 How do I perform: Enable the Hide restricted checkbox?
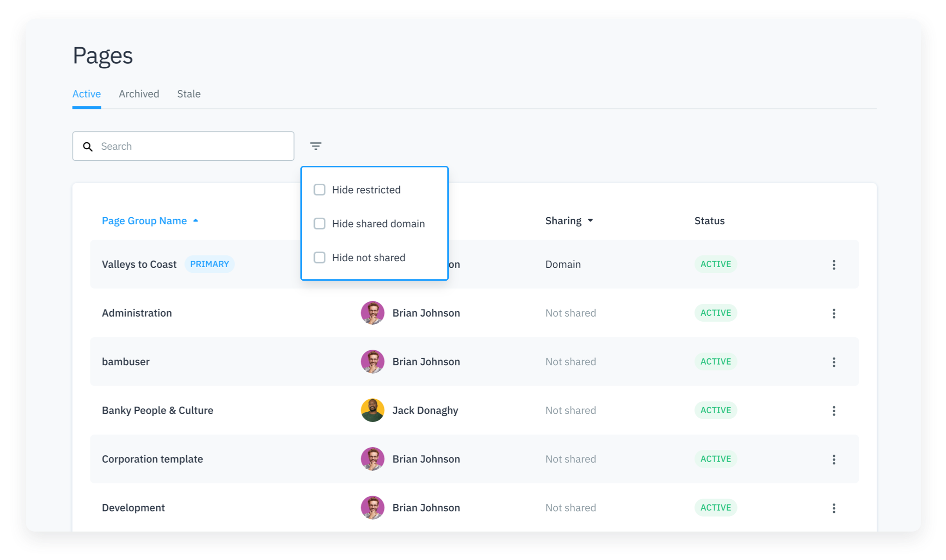click(320, 190)
